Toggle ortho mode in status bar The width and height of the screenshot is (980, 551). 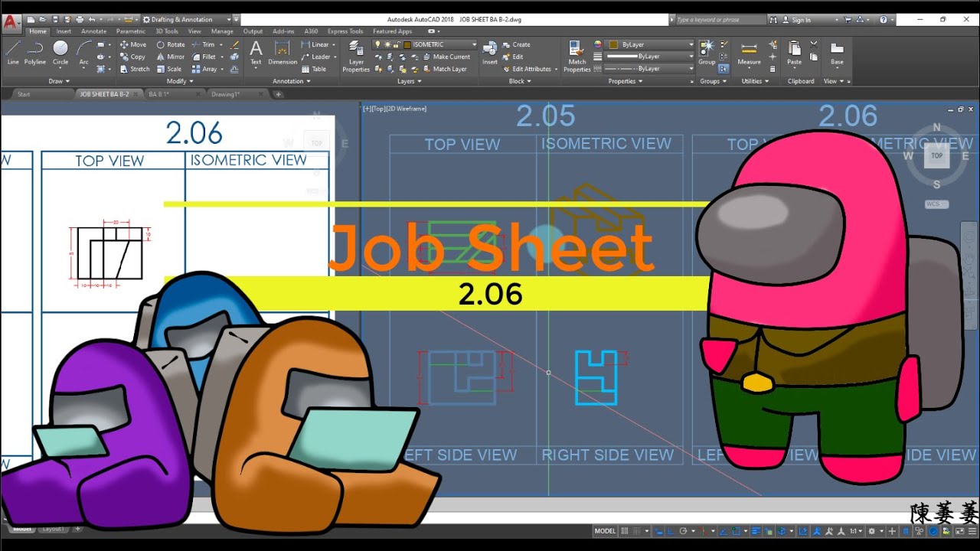point(671,531)
